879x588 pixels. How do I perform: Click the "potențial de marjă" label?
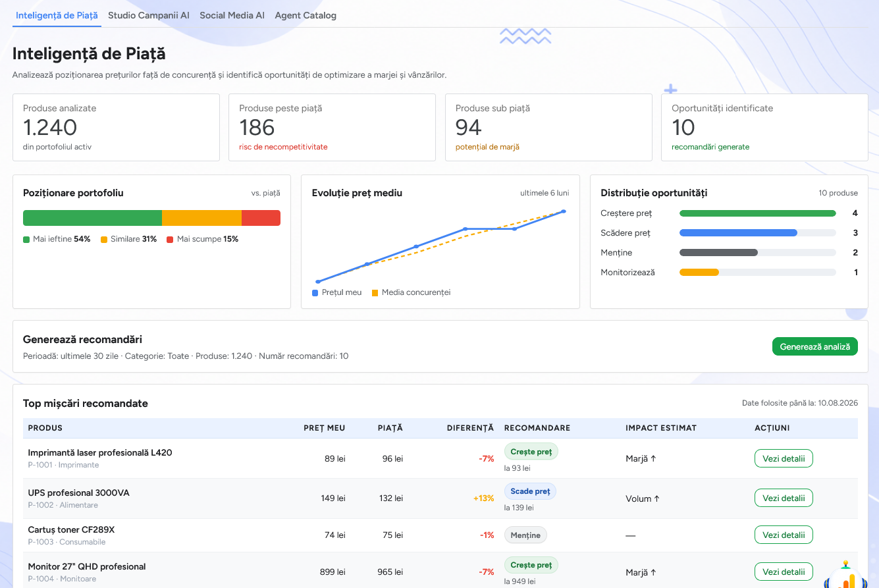[x=487, y=147]
